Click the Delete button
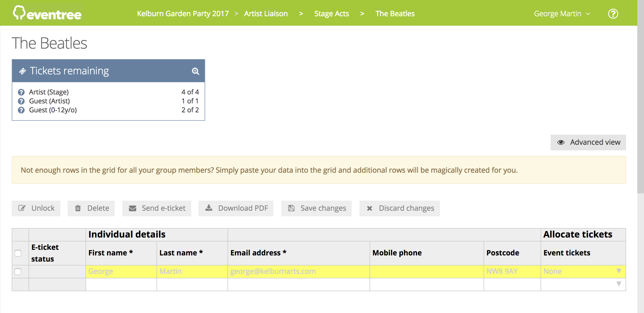 pyautogui.click(x=91, y=208)
